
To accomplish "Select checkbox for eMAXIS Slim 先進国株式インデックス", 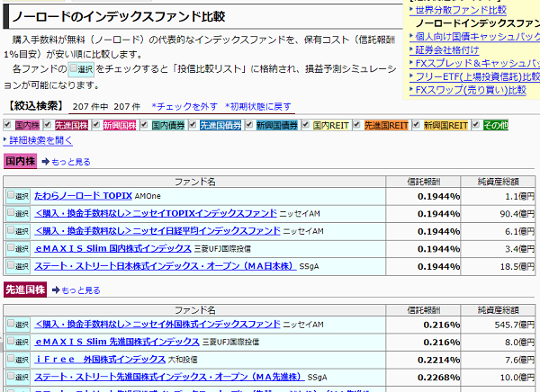I will (11, 342).
